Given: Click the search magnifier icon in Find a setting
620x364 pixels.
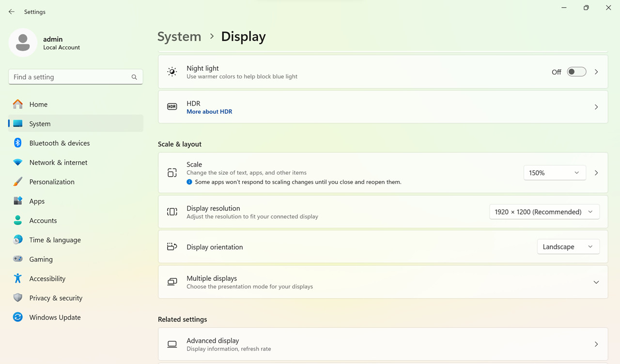Looking at the screenshot, I should [x=134, y=77].
